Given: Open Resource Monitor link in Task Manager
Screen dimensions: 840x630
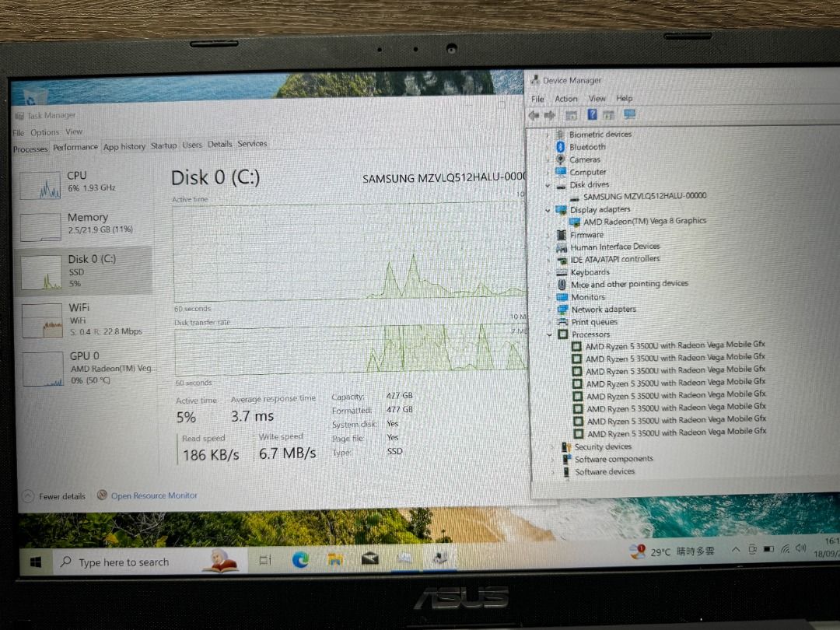Looking at the screenshot, I should point(153,495).
